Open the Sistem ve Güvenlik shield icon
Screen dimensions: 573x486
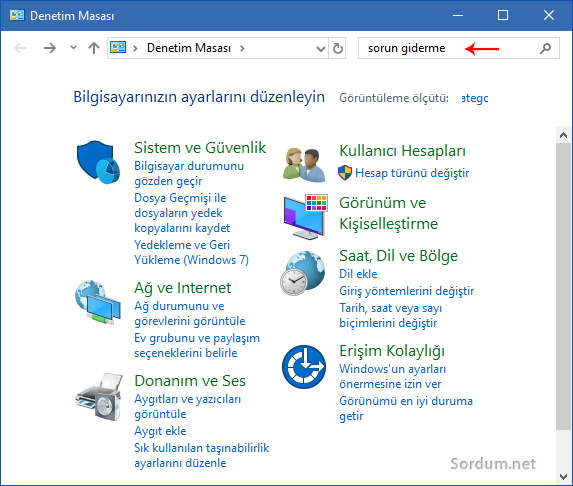point(98,162)
